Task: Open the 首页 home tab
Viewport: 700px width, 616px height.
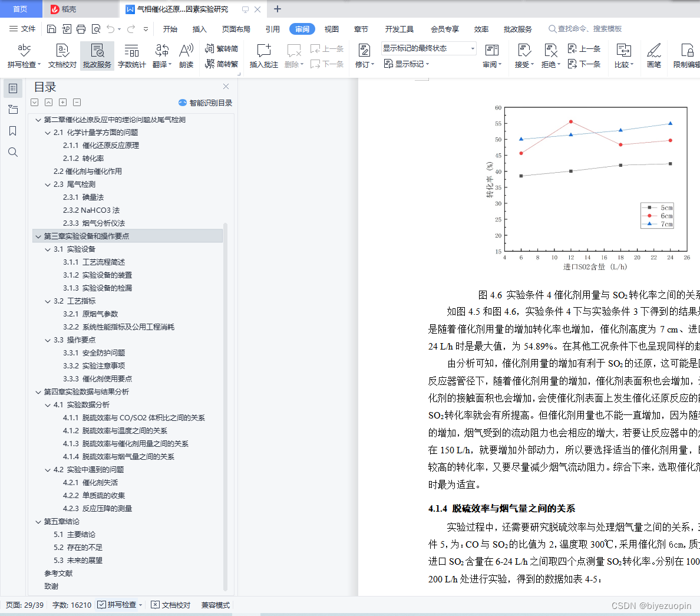Action: [x=21, y=9]
